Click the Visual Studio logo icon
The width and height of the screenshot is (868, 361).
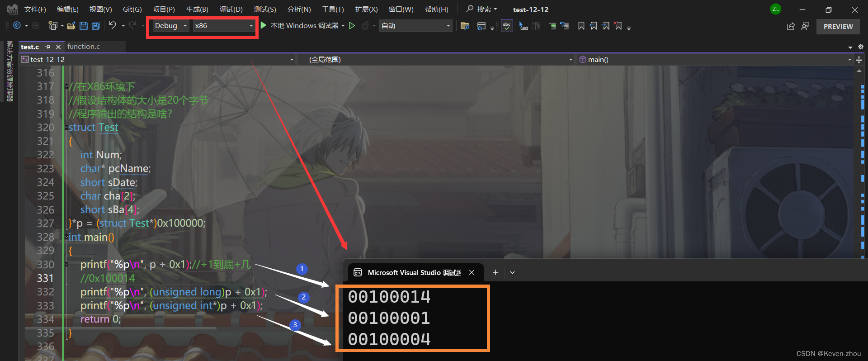pyautogui.click(x=12, y=9)
